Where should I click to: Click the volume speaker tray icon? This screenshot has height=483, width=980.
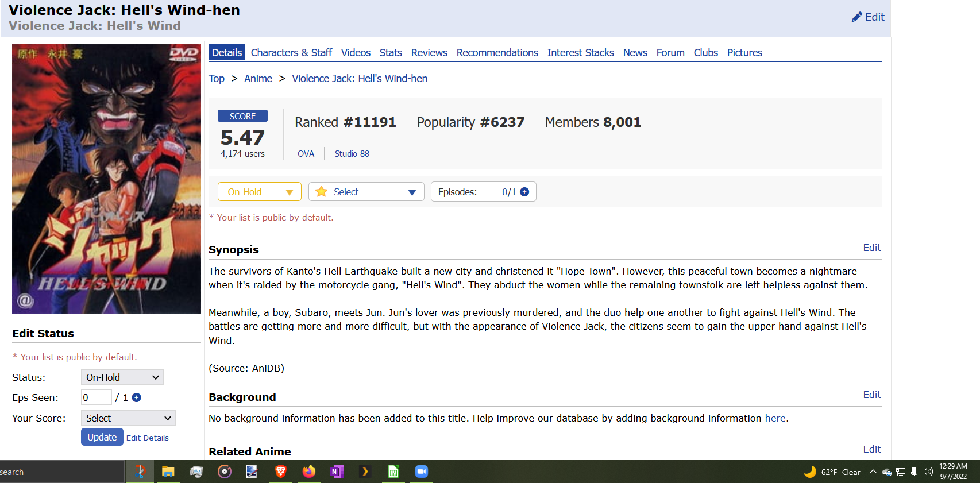click(928, 472)
